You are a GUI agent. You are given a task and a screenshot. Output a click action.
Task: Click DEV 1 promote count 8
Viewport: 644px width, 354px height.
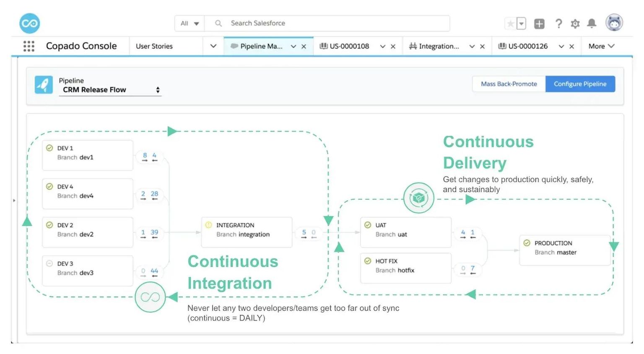[145, 157]
